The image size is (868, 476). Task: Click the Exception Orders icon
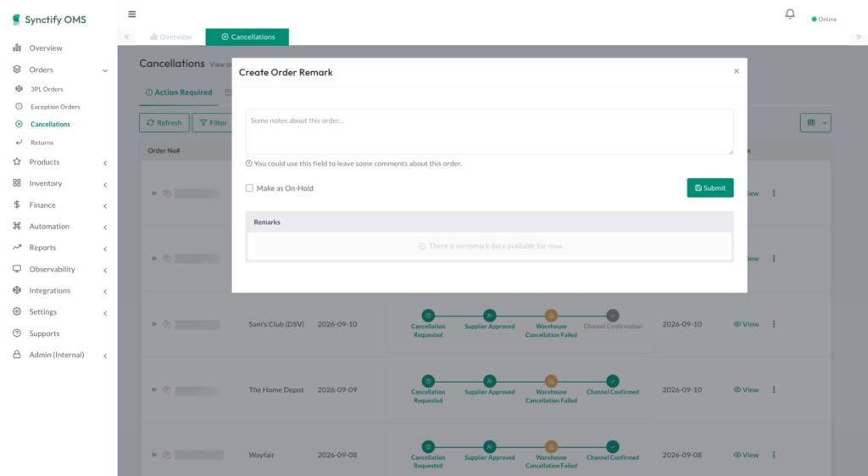tap(19, 106)
